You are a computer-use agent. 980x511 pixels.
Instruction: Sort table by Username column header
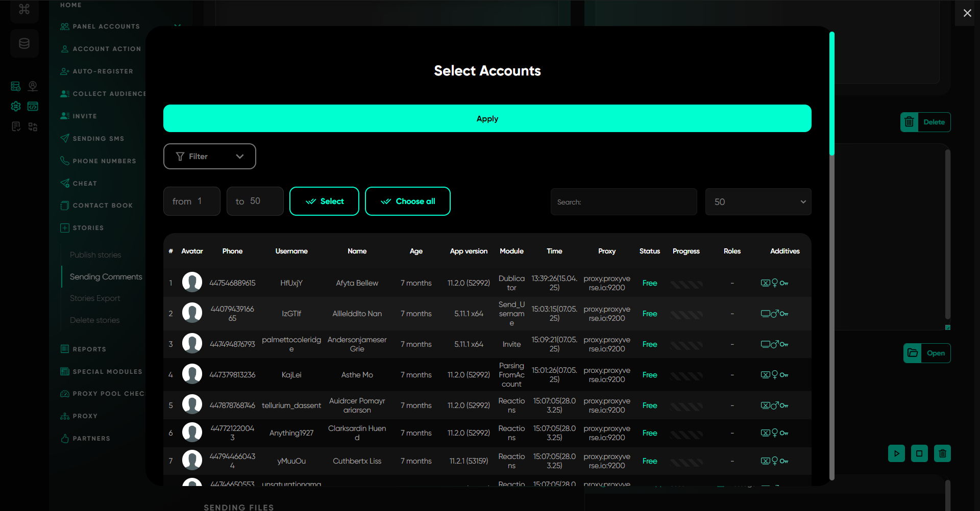click(291, 251)
